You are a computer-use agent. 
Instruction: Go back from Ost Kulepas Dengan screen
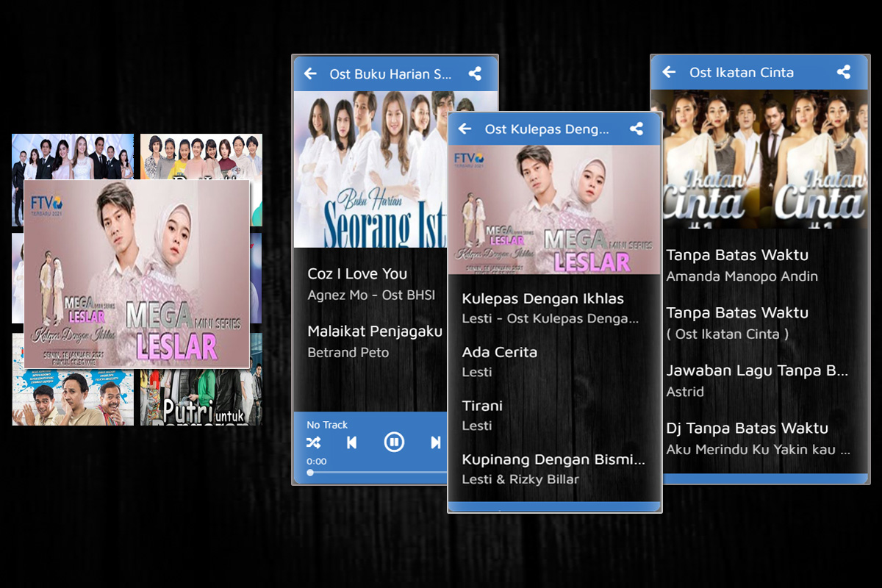tap(465, 129)
